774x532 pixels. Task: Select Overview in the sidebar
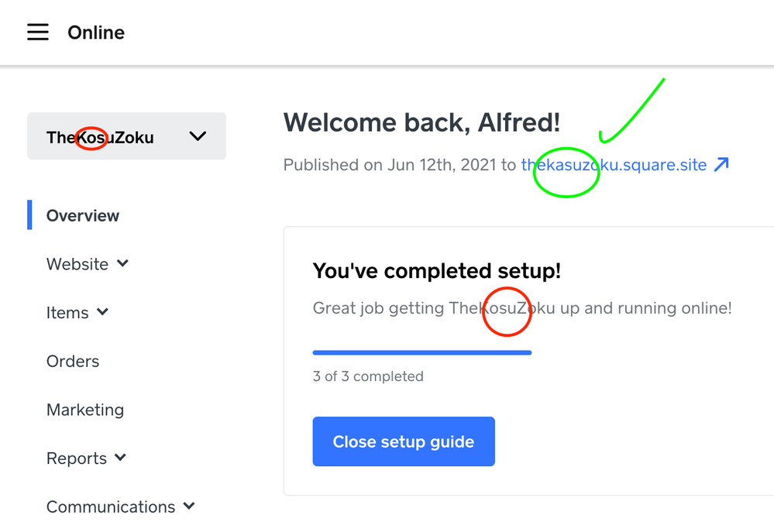click(83, 215)
